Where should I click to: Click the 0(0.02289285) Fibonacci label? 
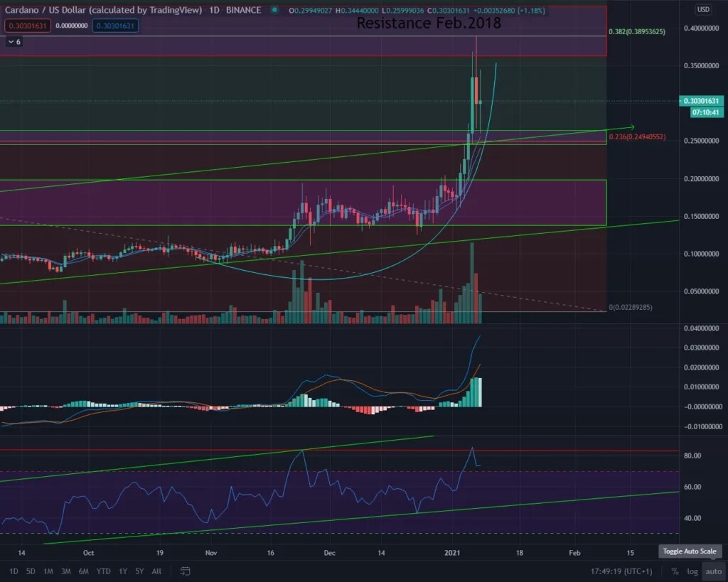pos(630,307)
